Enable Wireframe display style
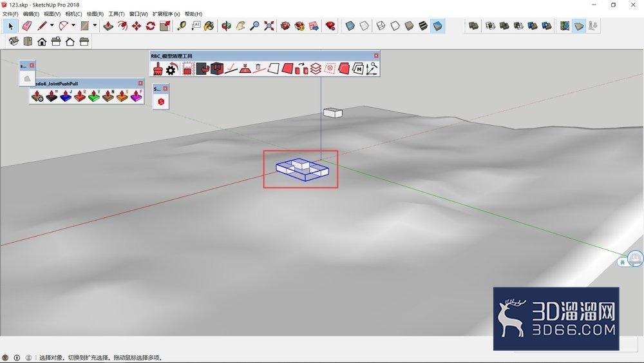The width and height of the screenshot is (644, 363). [x=381, y=26]
